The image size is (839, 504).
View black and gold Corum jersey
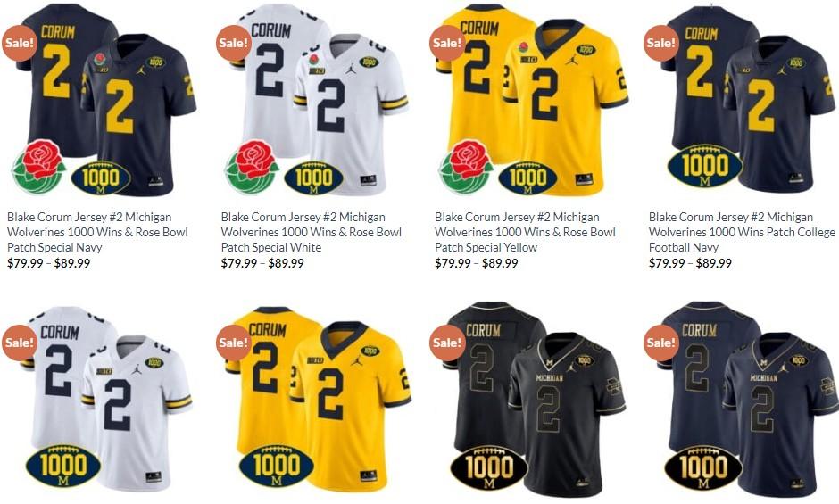pos(529,401)
